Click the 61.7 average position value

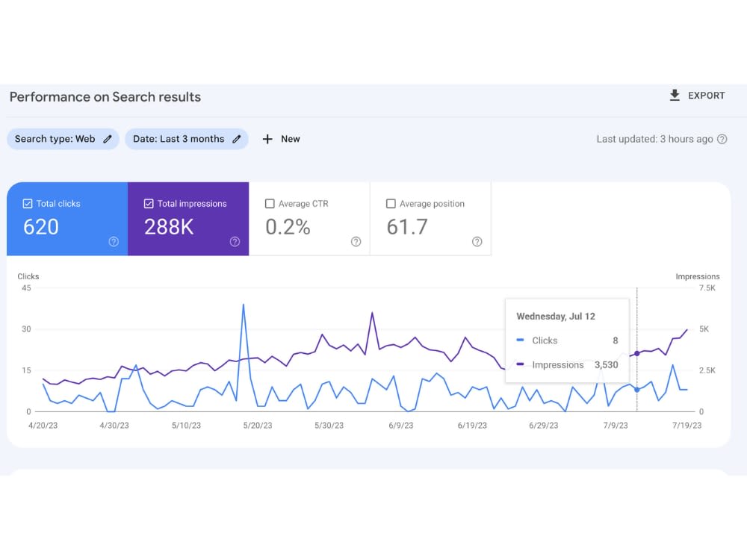click(x=407, y=227)
